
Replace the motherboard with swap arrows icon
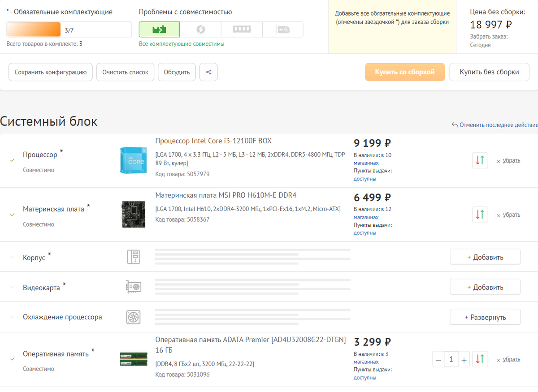[x=480, y=214]
